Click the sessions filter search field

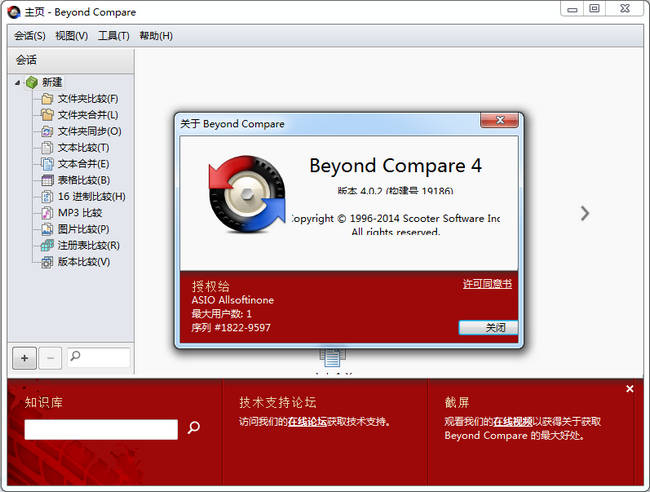pyautogui.click(x=99, y=357)
